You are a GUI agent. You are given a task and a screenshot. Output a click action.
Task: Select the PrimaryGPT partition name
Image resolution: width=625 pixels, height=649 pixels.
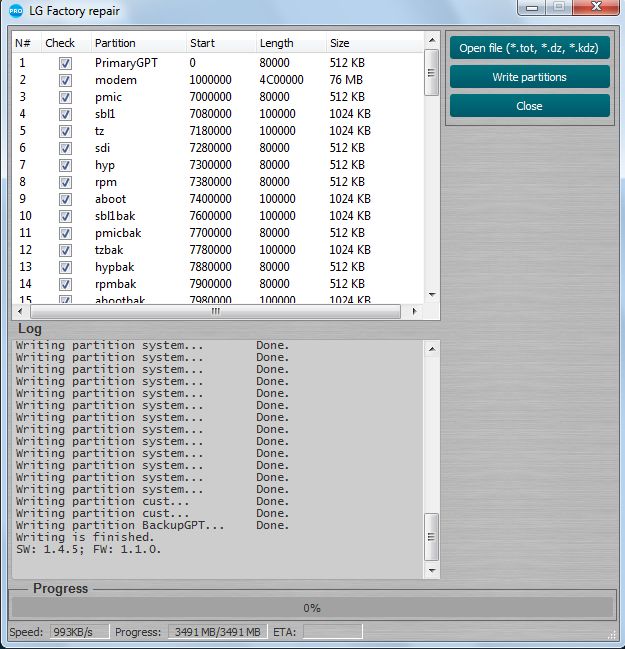(126, 63)
